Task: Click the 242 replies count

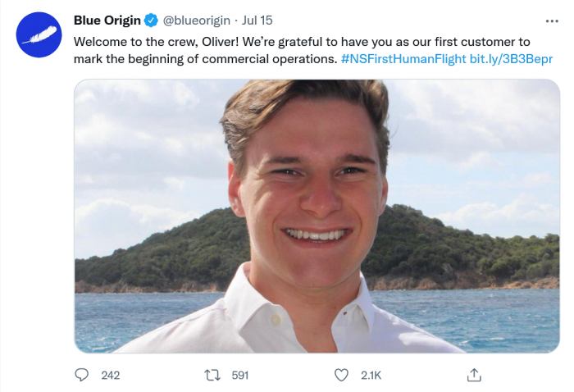Action: 111,375
